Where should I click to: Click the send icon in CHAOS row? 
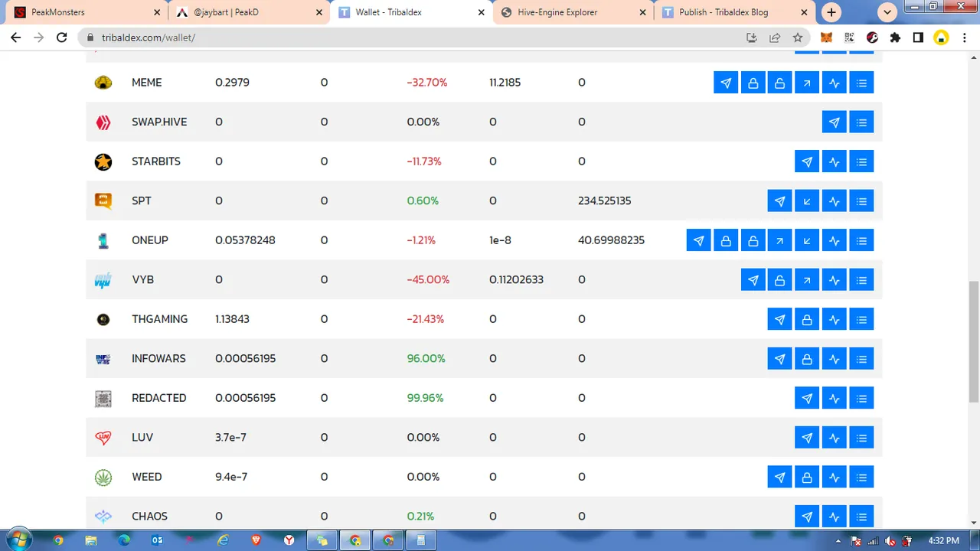tap(807, 517)
